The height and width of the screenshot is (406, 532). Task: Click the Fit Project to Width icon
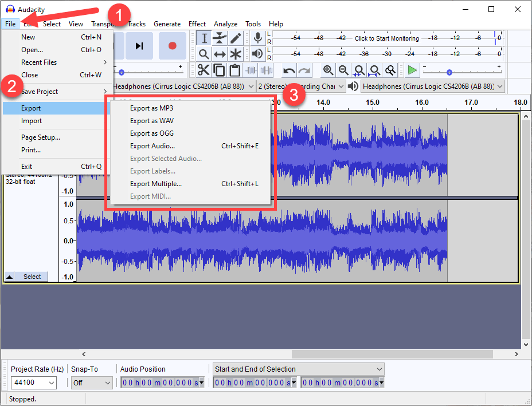(x=374, y=70)
